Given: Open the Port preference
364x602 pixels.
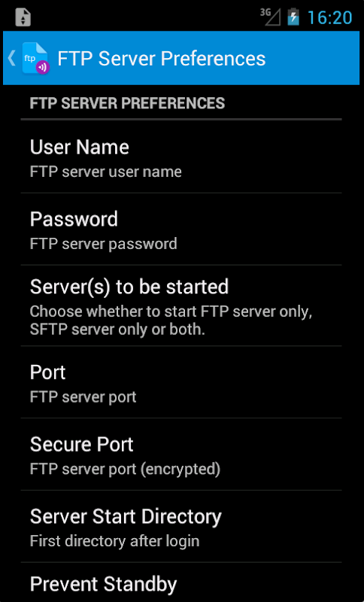Looking at the screenshot, I should [x=181, y=382].
